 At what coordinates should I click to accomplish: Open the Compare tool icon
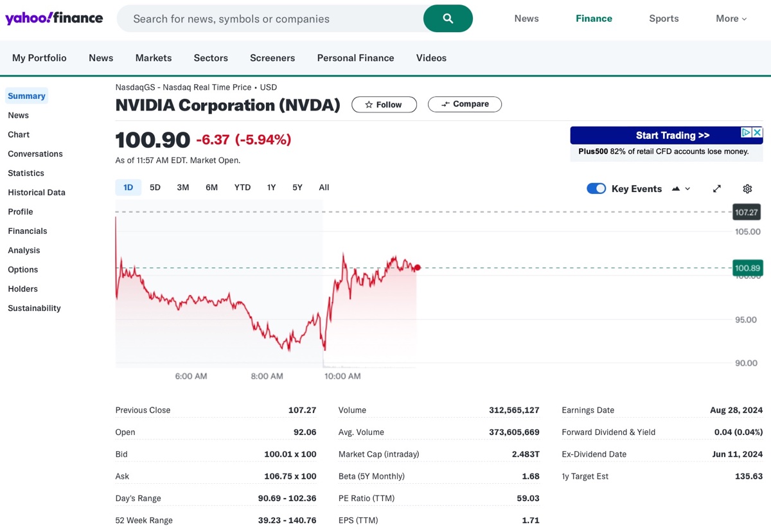[x=447, y=104]
